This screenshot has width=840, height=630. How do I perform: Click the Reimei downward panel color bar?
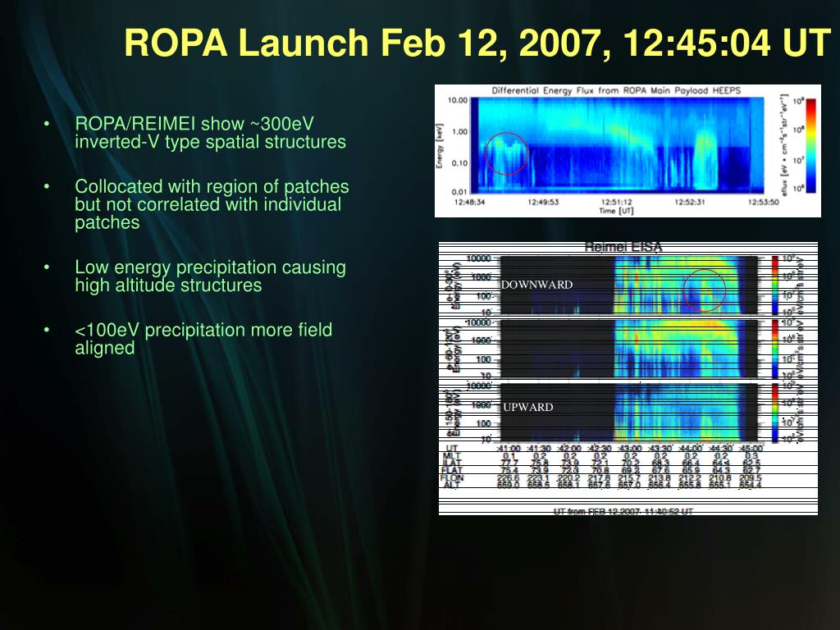(x=775, y=285)
